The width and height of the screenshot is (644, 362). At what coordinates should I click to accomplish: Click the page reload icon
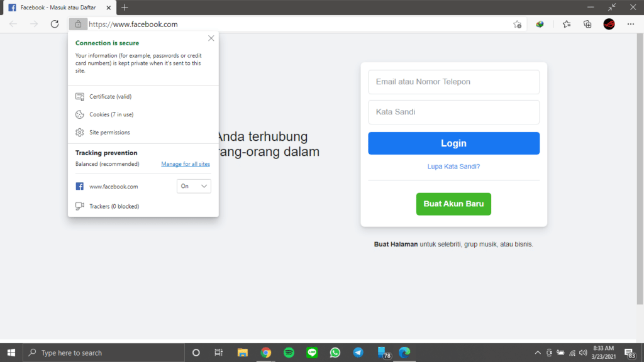click(55, 24)
